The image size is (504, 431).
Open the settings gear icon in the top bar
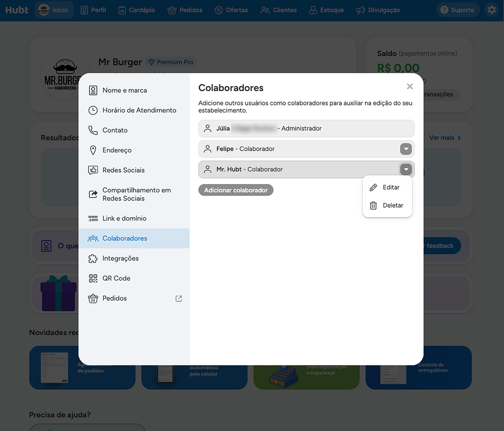pyautogui.click(x=492, y=10)
